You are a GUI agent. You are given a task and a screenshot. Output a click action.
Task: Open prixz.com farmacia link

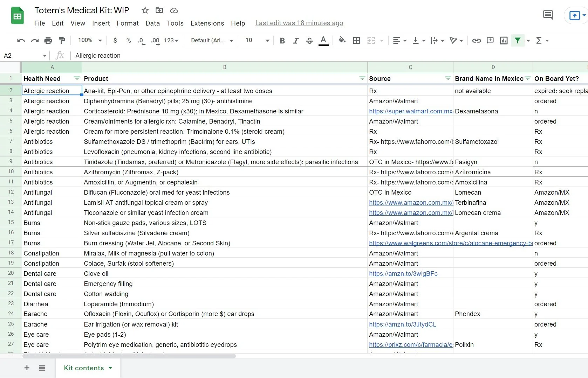[411, 345]
